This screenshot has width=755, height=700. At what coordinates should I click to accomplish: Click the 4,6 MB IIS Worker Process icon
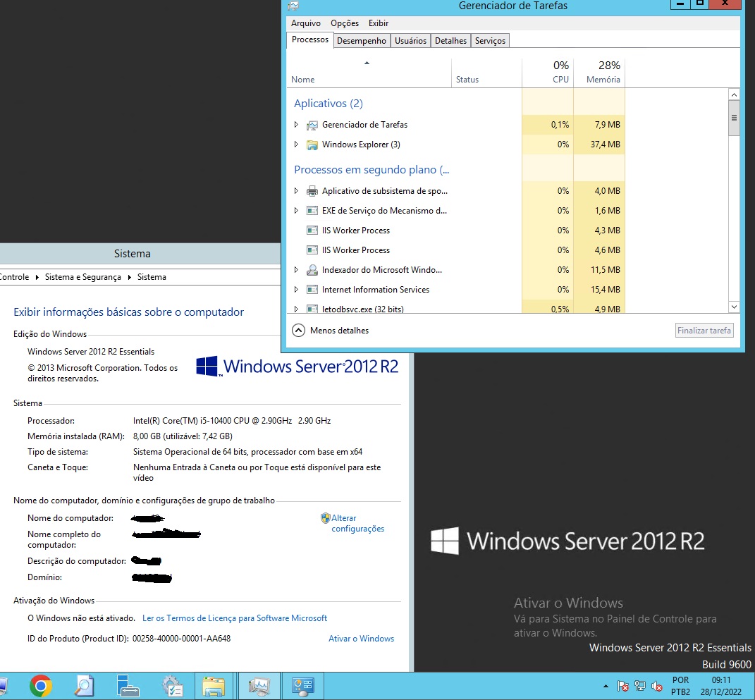click(x=312, y=250)
